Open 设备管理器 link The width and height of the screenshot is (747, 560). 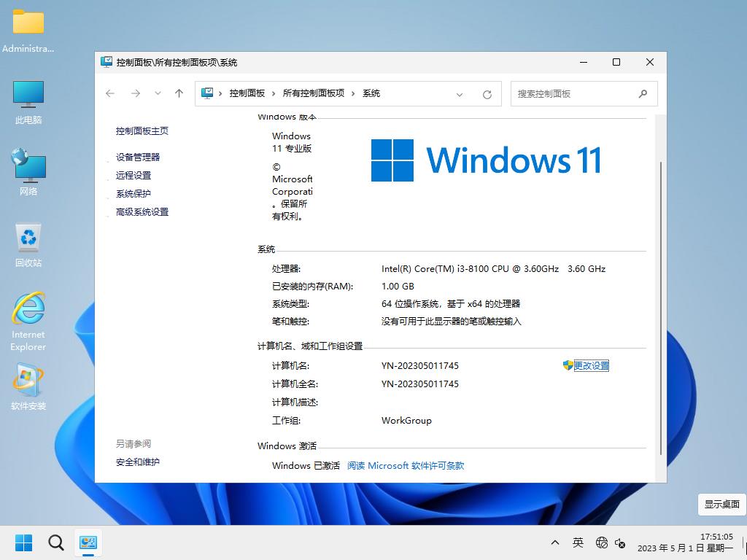point(137,157)
